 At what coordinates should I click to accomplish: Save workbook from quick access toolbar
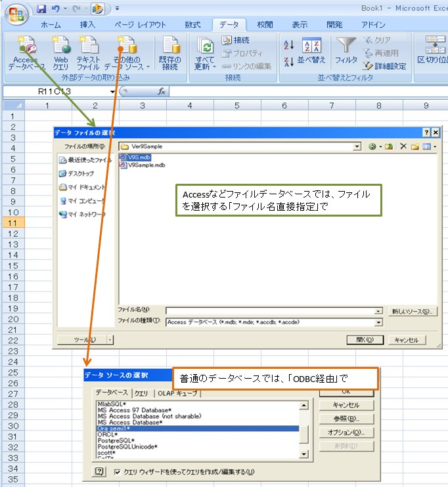(x=41, y=9)
